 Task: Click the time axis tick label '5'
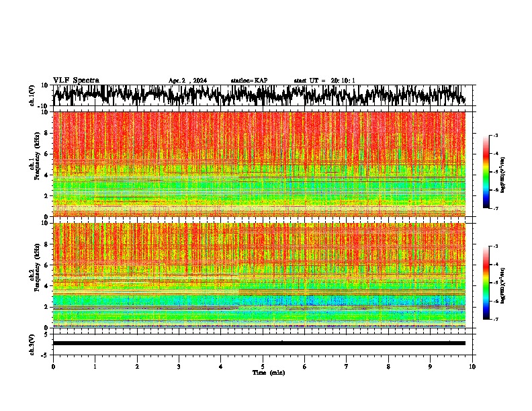263,367
